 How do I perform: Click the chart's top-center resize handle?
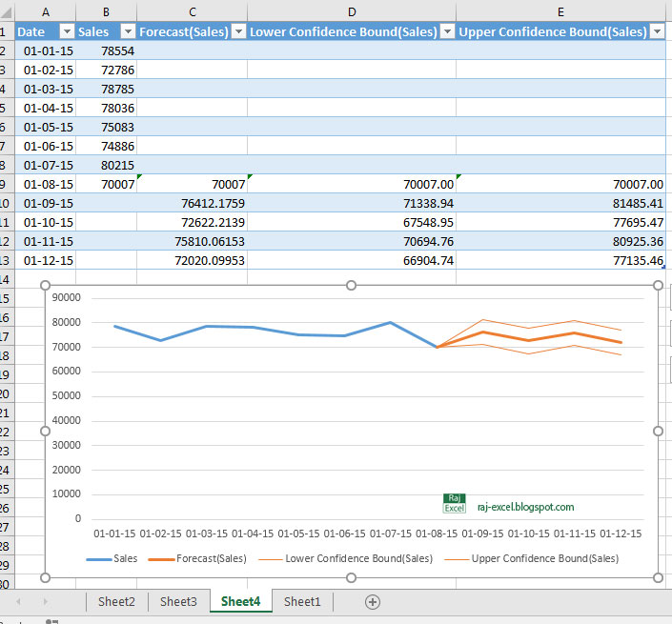click(x=351, y=285)
